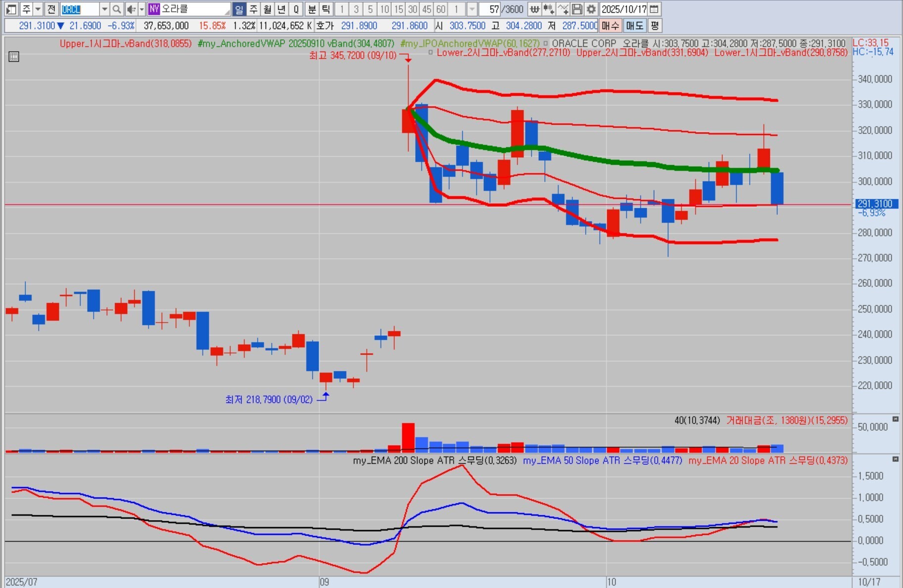Click the ORCL ticker symbol input field

click(79, 9)
